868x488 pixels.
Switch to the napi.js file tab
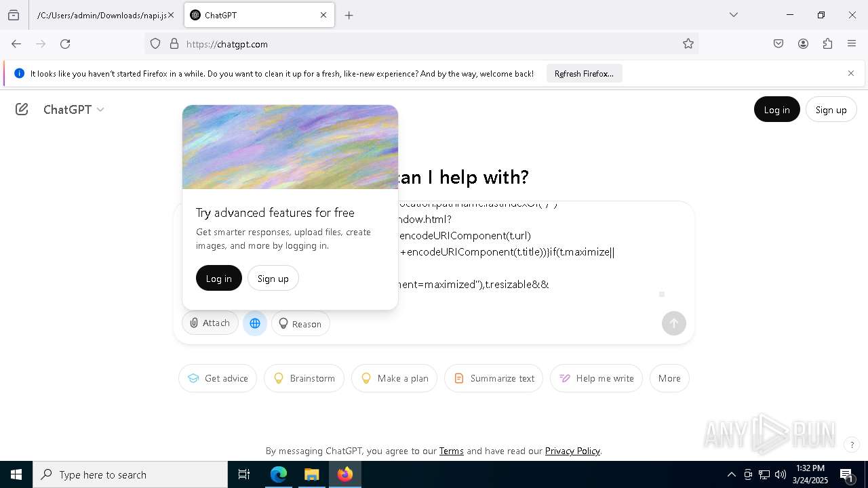tap(102, 15)
